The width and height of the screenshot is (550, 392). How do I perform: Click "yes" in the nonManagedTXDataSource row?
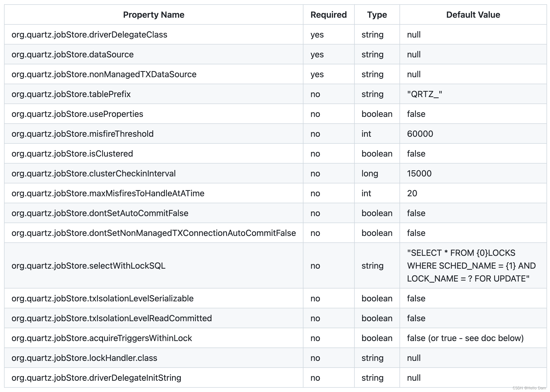click(317, 74)
